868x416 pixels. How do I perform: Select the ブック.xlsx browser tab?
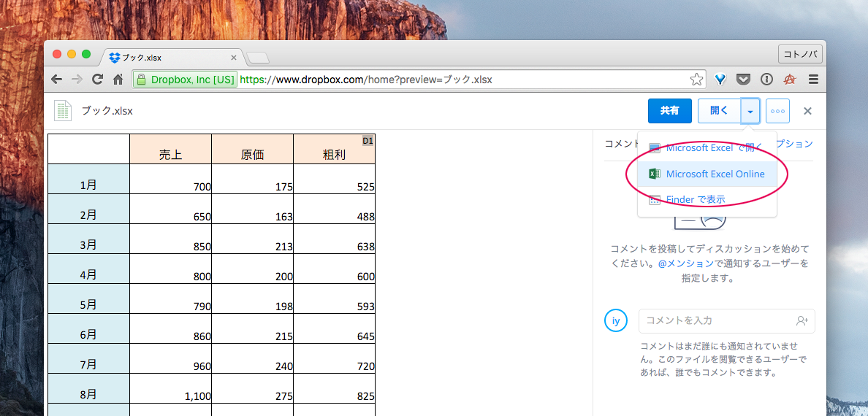click(172, 58)
